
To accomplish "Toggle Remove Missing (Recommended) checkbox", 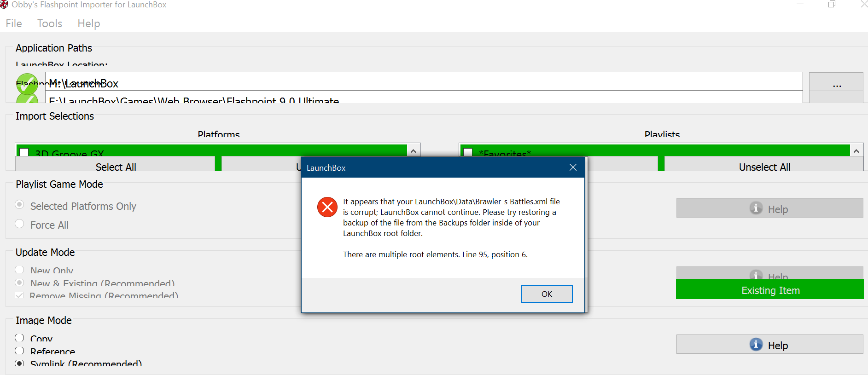I will tap(19, 295).
